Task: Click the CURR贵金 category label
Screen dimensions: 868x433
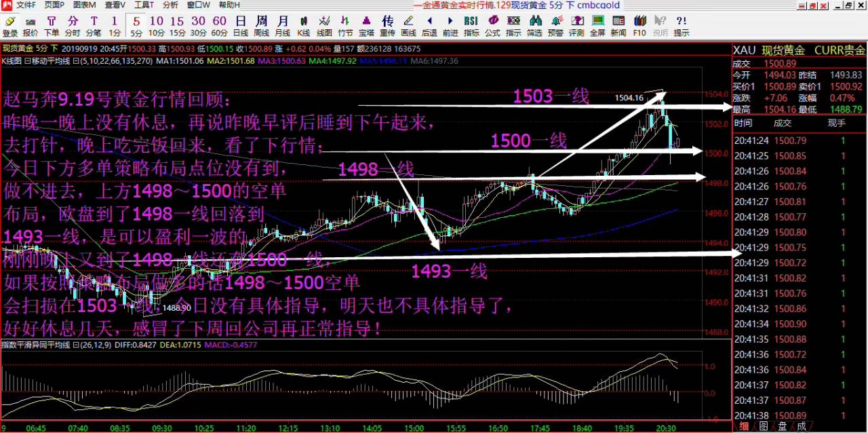Action: pos(840,50)
